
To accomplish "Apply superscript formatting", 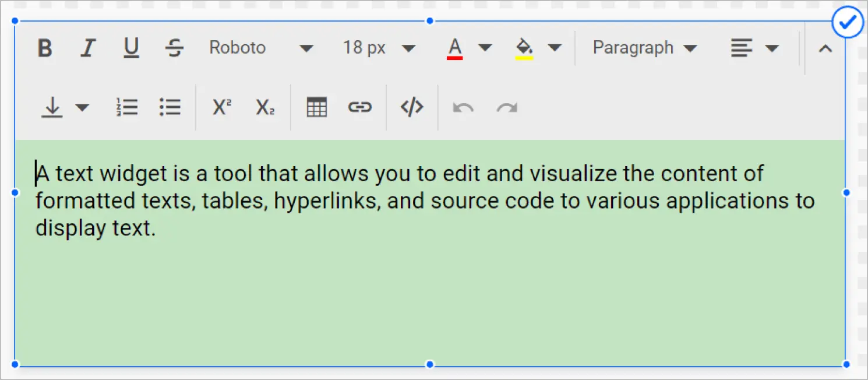I will (221, 107).
